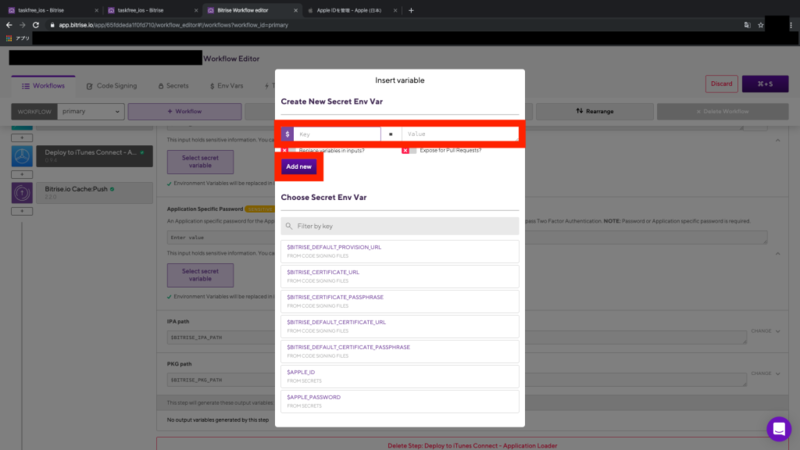Reload the current page
Viewport: 800px width, 450px height.
[36, 24]
